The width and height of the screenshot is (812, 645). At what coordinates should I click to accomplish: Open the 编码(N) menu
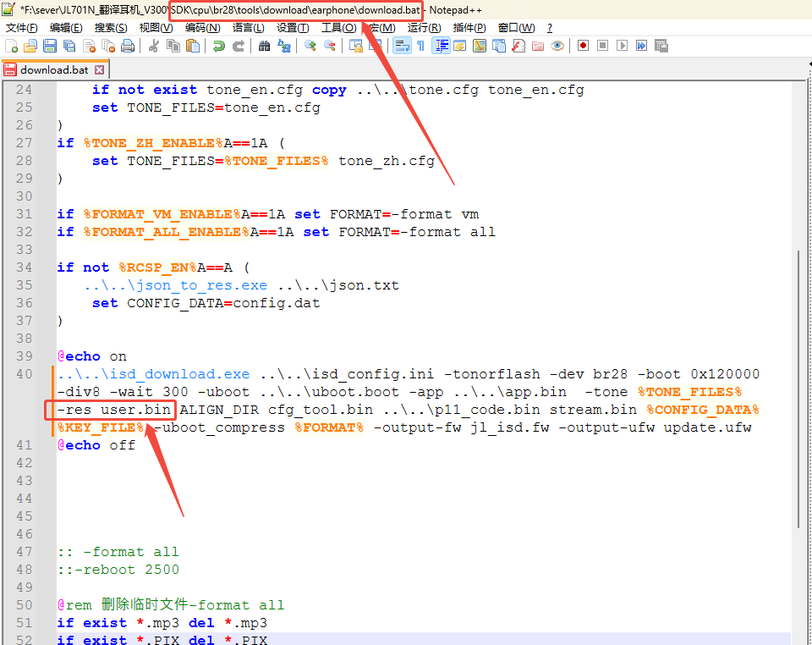click(202, 28)
